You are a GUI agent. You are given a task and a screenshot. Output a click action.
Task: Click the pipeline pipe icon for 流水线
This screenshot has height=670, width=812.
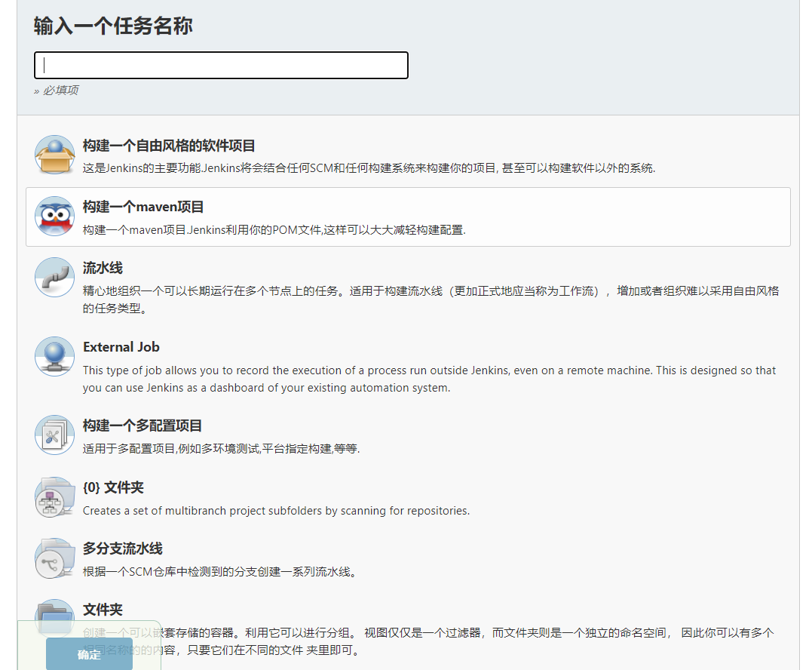55,277
